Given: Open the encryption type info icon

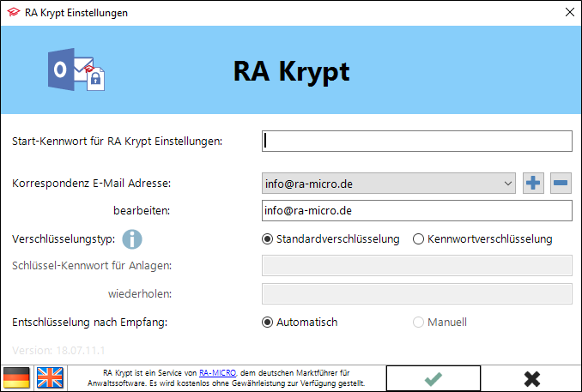Looking at the screenshot, I should (x=132, y=239).
